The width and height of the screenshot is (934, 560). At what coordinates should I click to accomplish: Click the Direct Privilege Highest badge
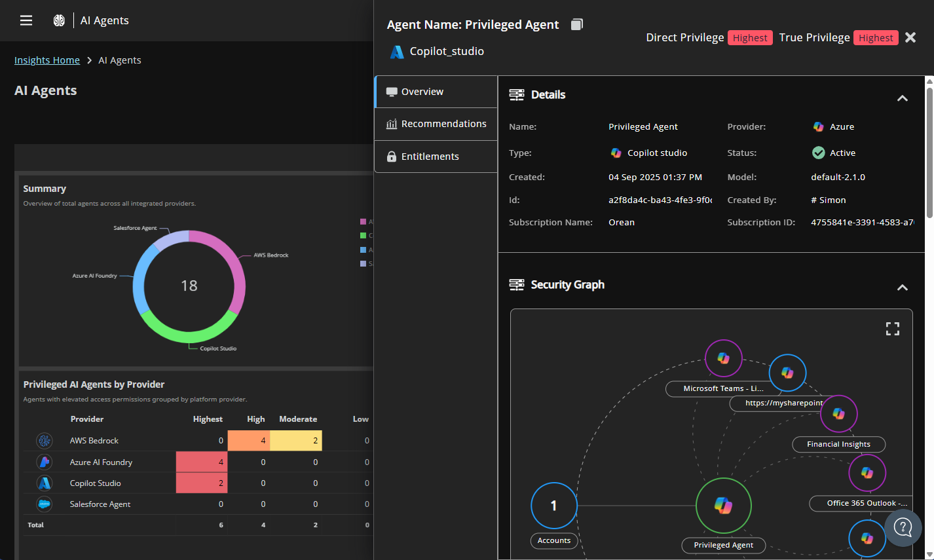(750, 37)
